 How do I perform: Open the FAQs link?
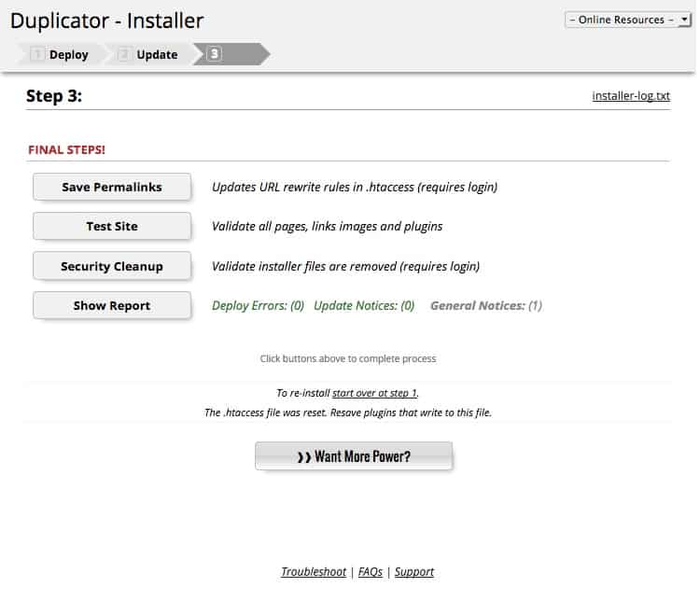pos(371,571)
